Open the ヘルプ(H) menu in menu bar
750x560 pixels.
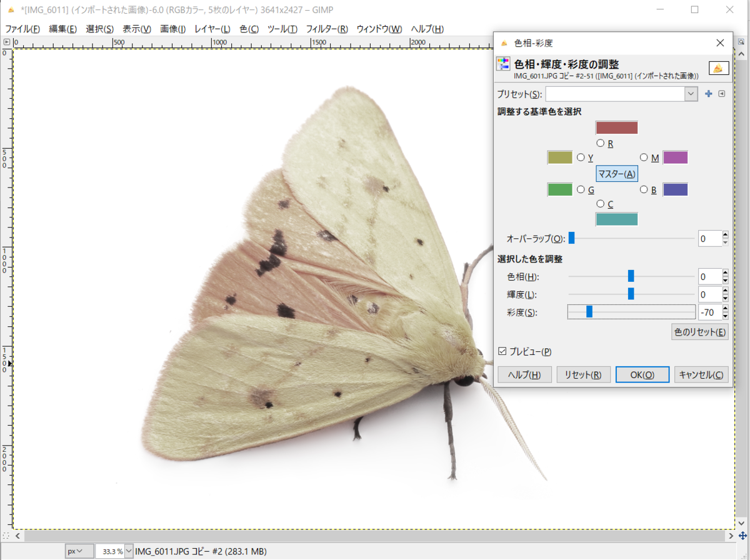(427, 29)
